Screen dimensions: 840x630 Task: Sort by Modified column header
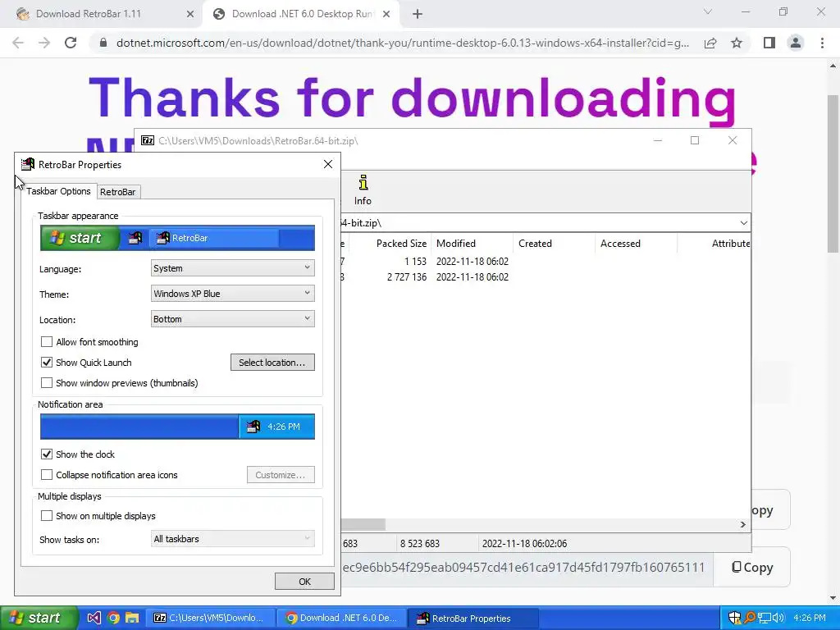pos(472,243)
